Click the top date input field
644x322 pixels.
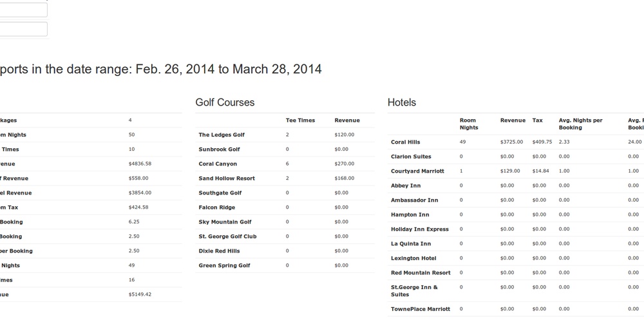[23, 10]
